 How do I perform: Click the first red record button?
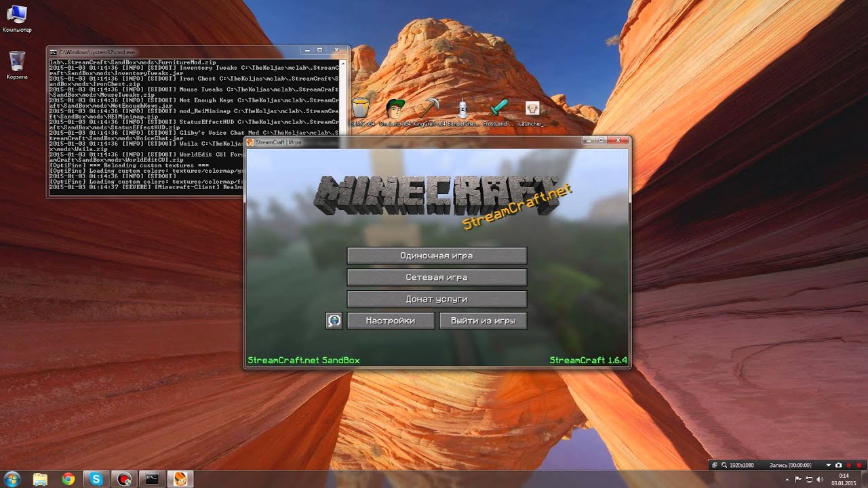(x=848, y=466)
